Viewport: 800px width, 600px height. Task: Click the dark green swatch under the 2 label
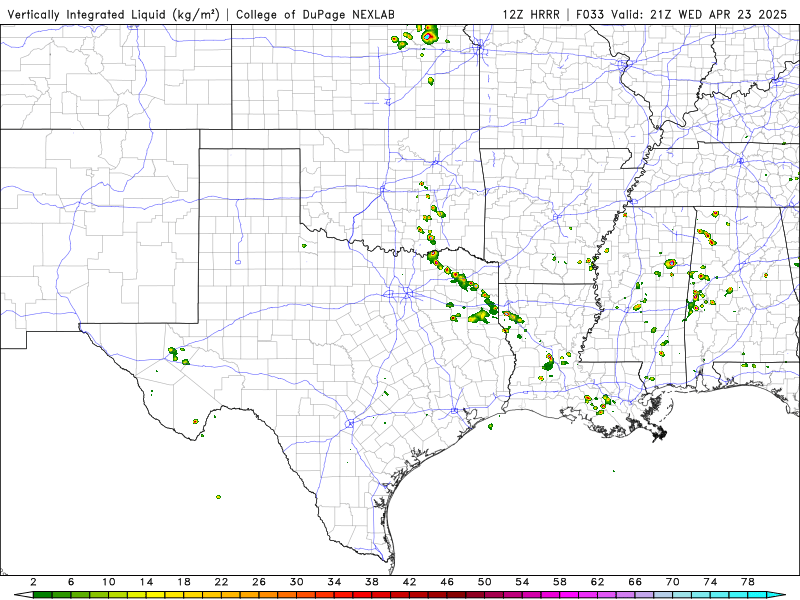42,595
